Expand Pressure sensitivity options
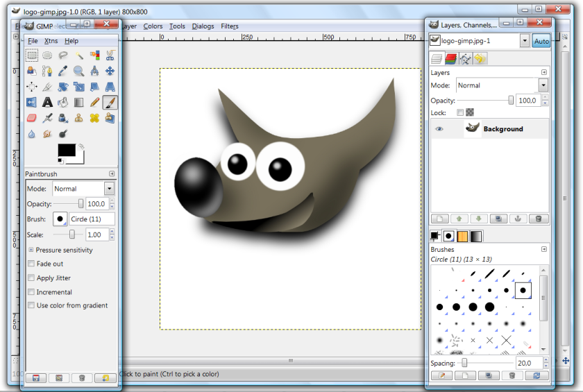The height and width of the screenshot is (392, 583). click(31, 250)
